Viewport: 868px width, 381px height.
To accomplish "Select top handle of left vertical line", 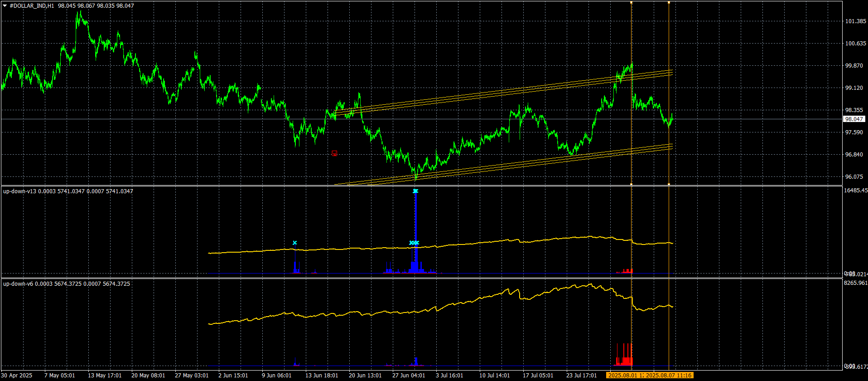I will click(632, 3).
